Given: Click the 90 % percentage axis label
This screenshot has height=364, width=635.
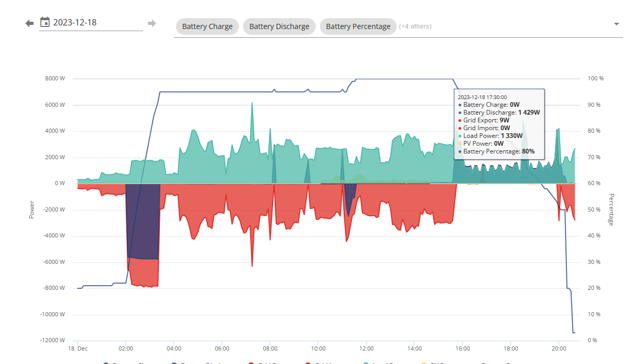Looking at the screenshot, I should (594, 105).
